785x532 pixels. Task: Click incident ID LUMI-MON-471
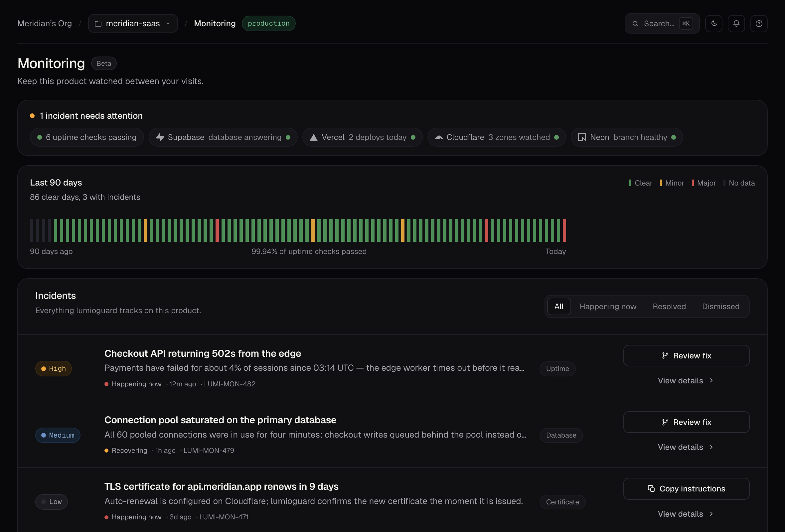coord(224,517)
